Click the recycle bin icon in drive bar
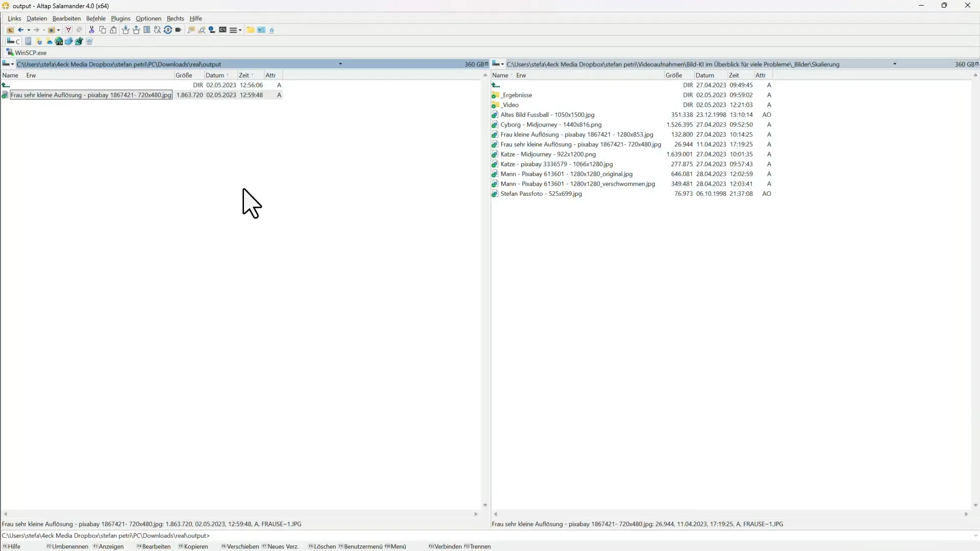 point(89,41)
